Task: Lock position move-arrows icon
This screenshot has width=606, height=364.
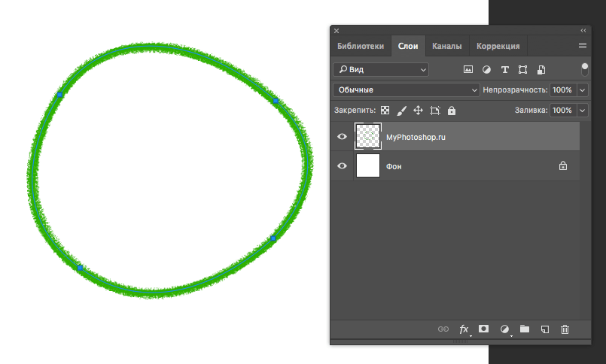Action: coord(418,111)
